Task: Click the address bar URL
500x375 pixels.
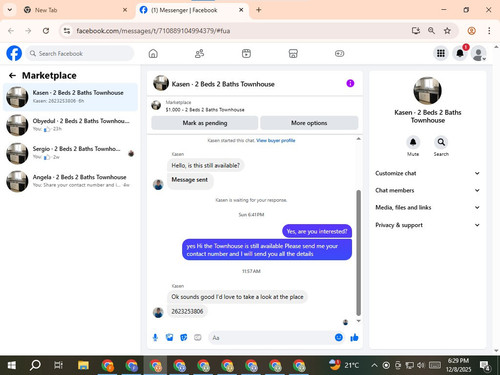Action: pyautogui.click(x=153, y=31)
